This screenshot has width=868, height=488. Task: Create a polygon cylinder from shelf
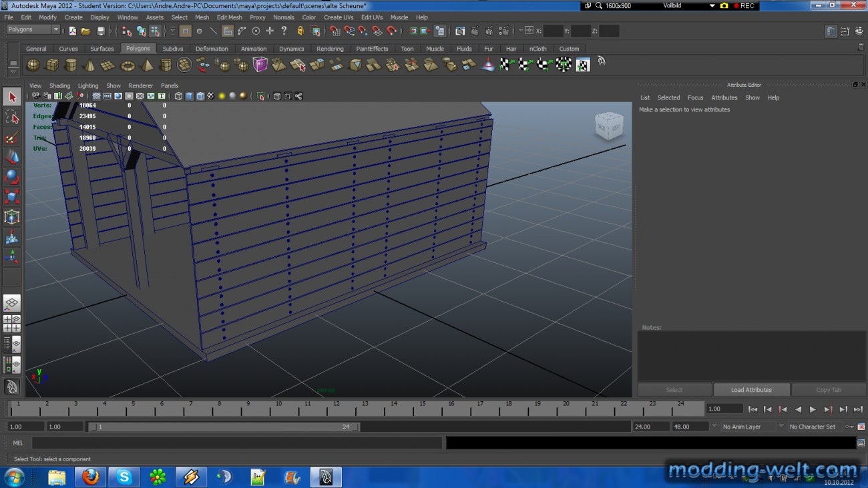[x=70, y=65]
